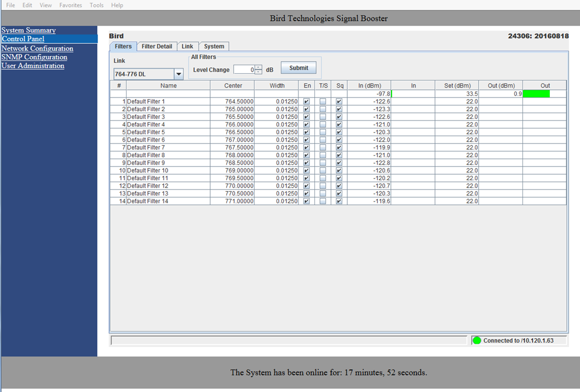Toggle En checkbox for Default Filter 6

click(306, 140)
